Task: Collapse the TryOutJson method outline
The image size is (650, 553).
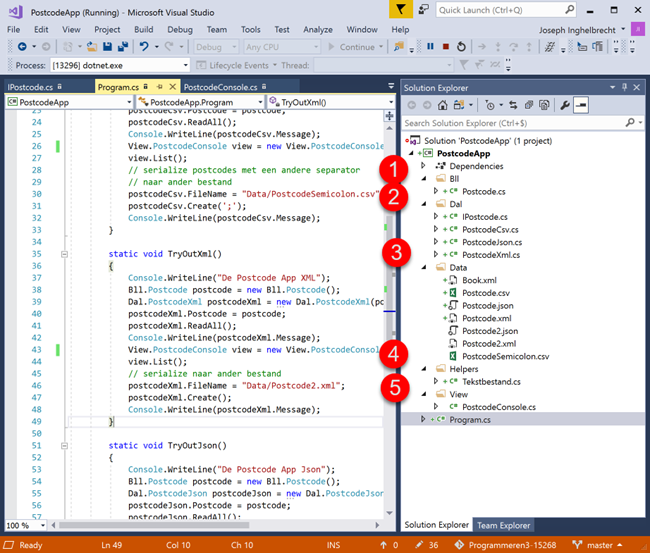Action: (x=64, y=446)
